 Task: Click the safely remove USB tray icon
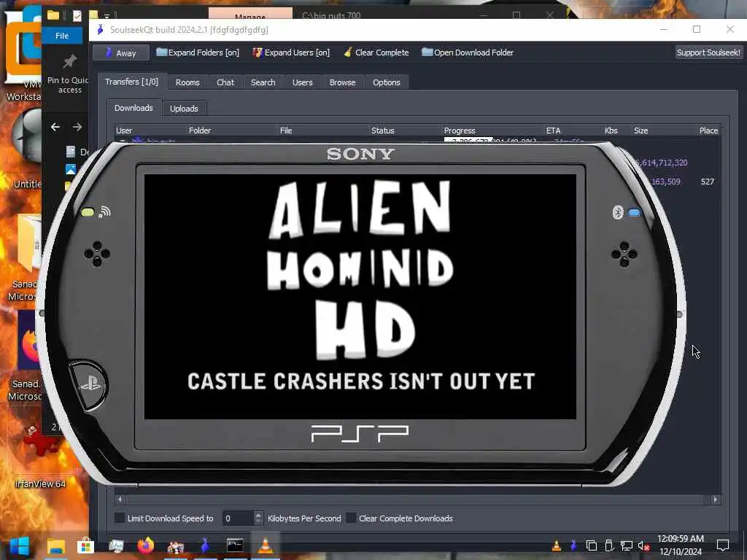click(x=609, y=545)
